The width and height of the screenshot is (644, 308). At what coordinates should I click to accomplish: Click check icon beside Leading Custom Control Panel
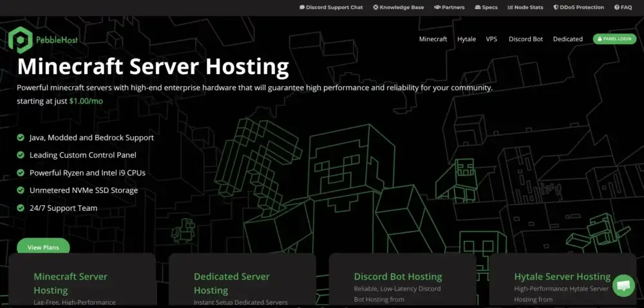click(x=21, y=155)
